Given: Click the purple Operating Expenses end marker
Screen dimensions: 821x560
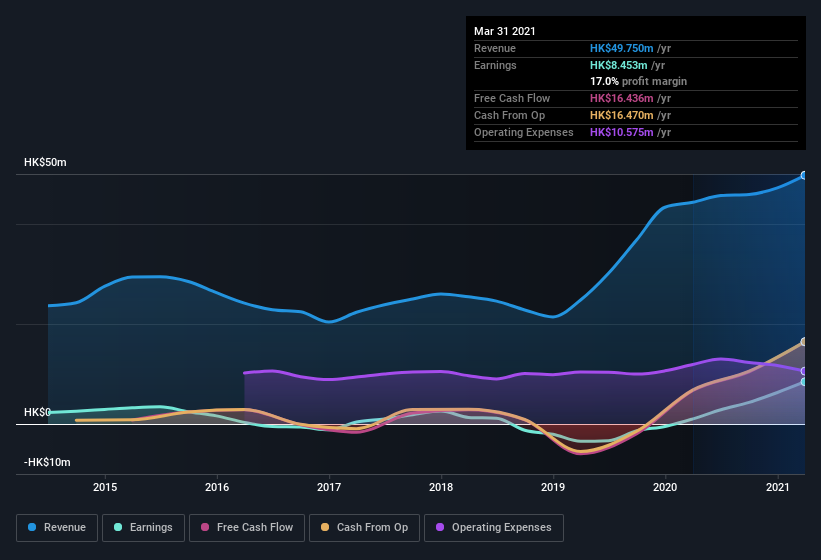Looking at the screenshot, I should (x=804, y=371).
